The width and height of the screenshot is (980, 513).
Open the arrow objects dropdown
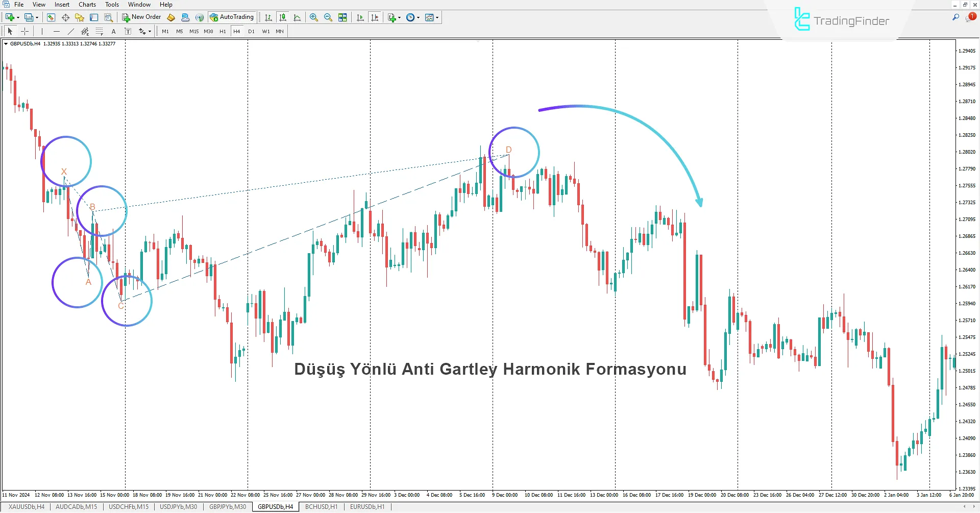(149, 31)
